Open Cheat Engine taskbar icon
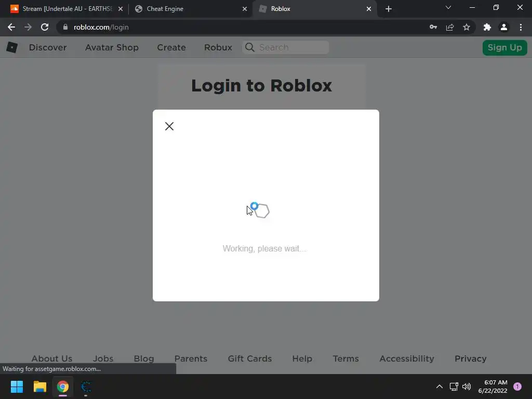 (x=86, y=387)
